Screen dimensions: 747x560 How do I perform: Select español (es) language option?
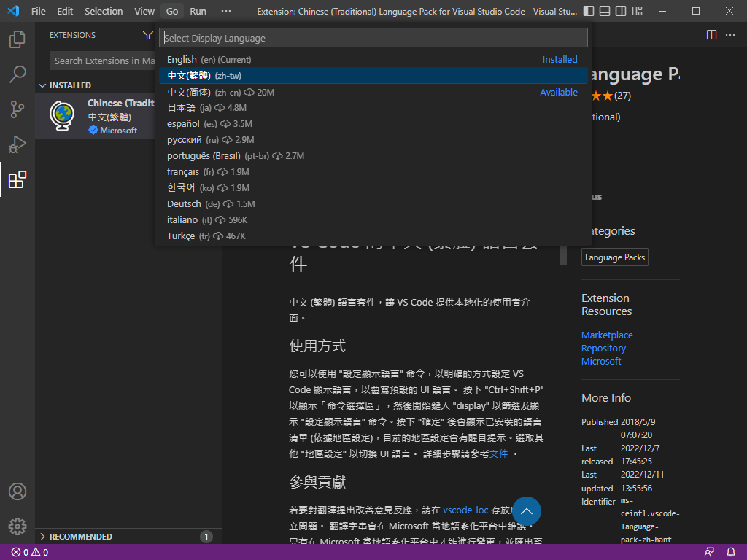click(373, 124)
